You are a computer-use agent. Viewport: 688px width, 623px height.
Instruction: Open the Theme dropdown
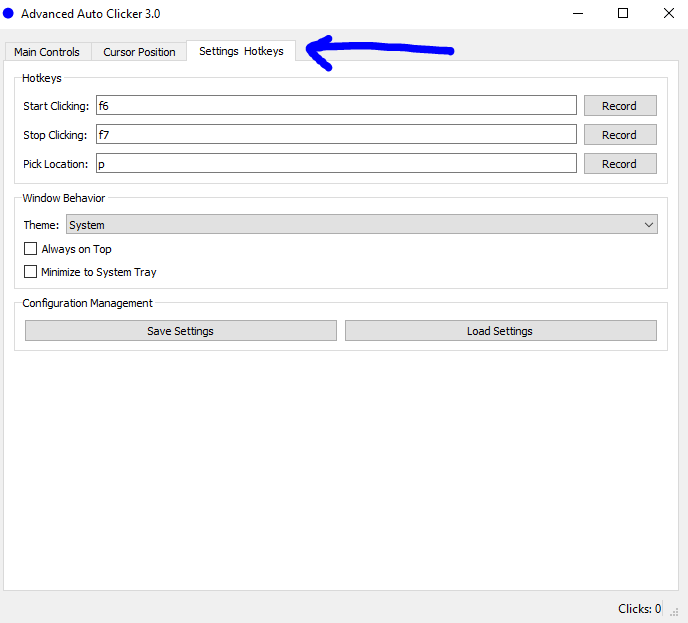(362, 224)
